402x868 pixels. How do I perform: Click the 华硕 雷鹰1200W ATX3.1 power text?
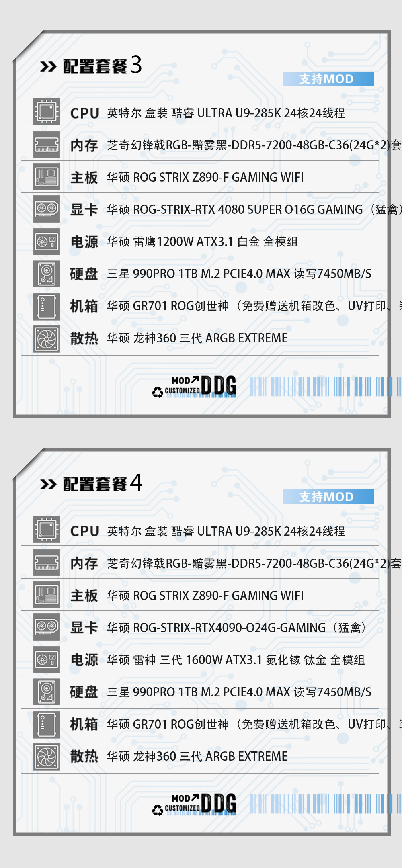click(202, 242)
